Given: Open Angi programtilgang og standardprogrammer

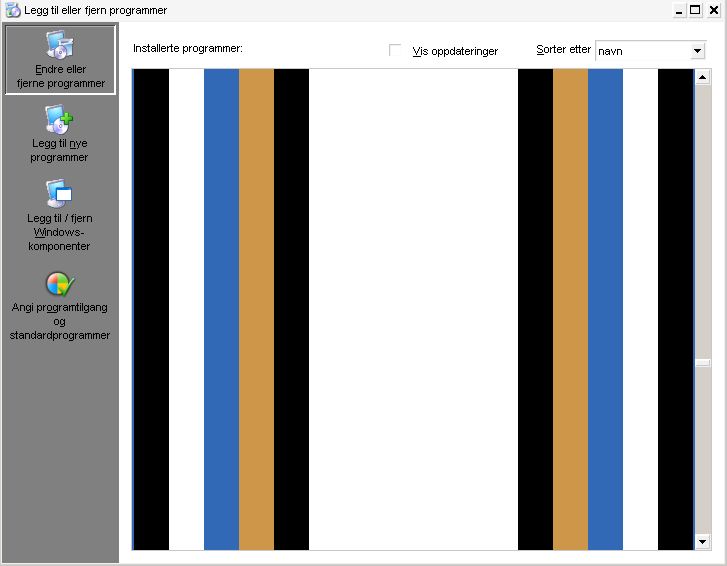Looking at the screenshot, I should pos(59,306).
